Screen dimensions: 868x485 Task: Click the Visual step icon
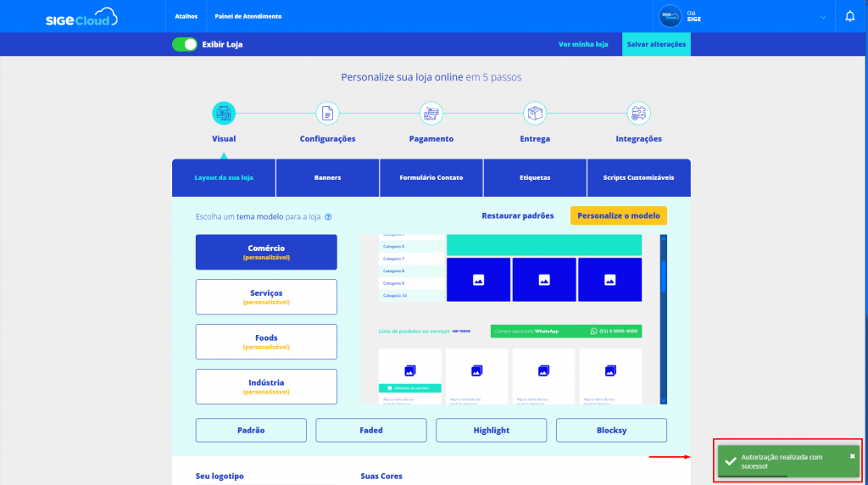[224, 113]
